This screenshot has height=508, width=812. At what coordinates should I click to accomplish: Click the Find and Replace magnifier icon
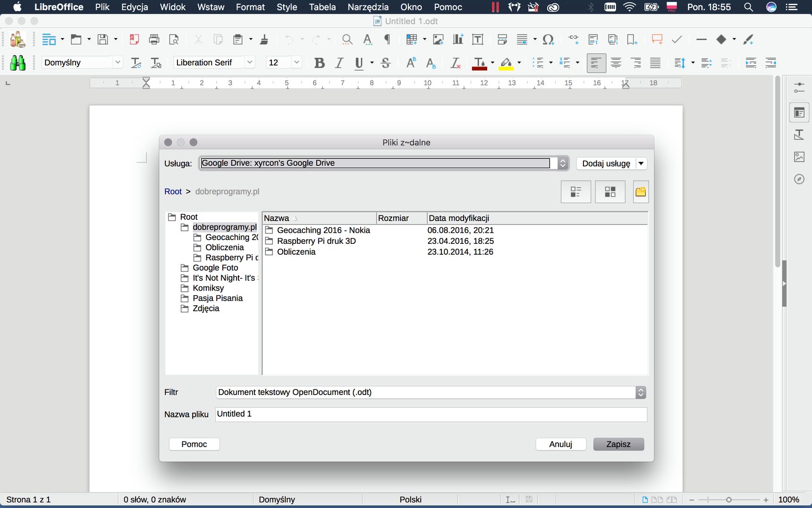[347, 40]
